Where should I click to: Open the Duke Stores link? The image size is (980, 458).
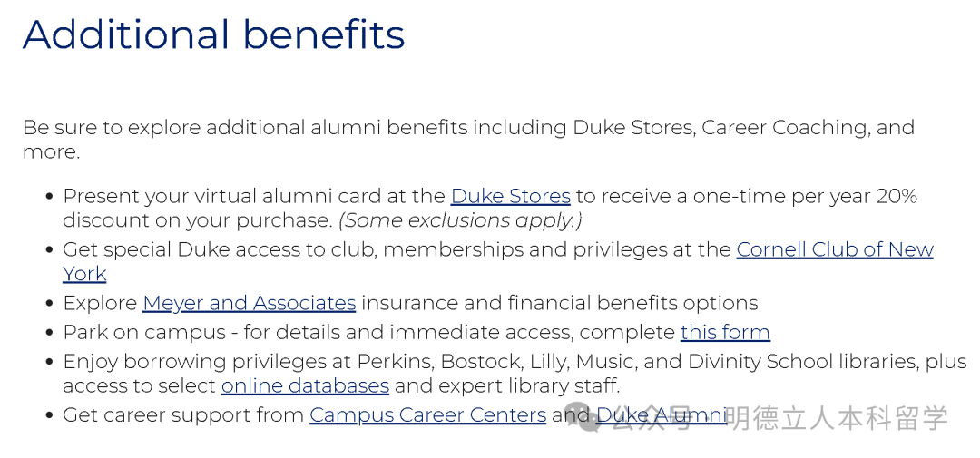510,196
